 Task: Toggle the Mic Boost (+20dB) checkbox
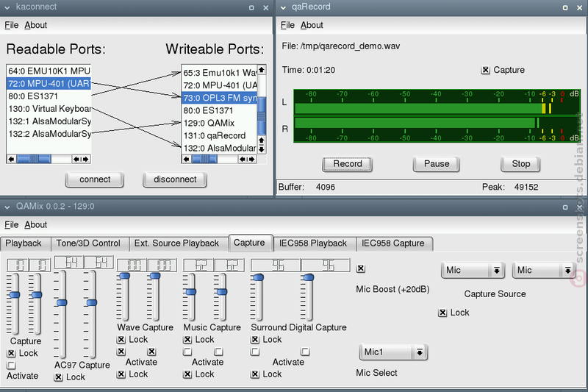361,268
